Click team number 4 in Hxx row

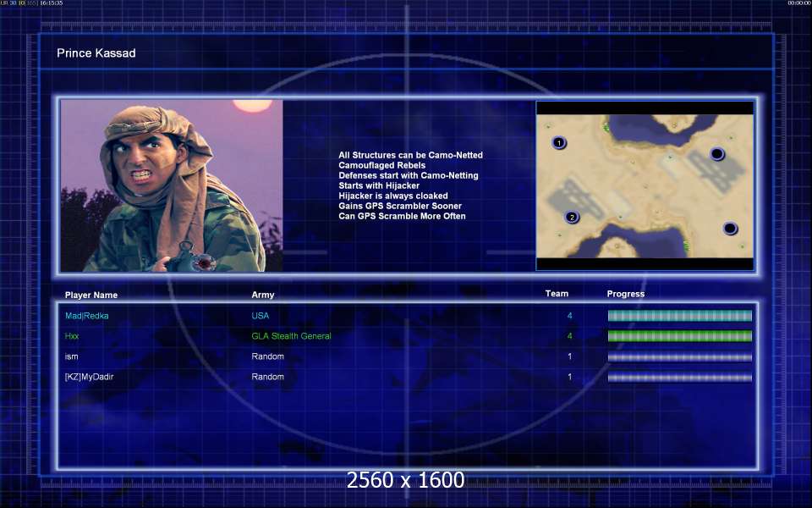(x=569, y=336)
